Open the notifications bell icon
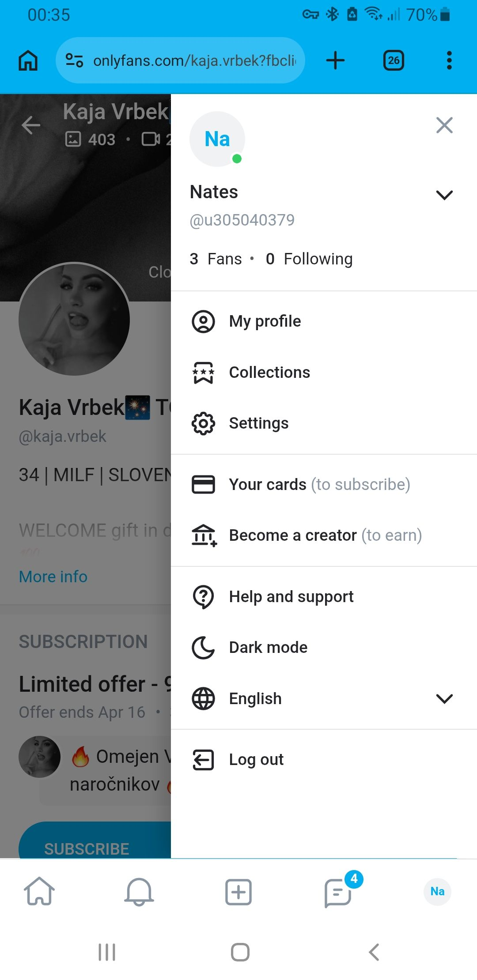 click(x=139, y=892)
